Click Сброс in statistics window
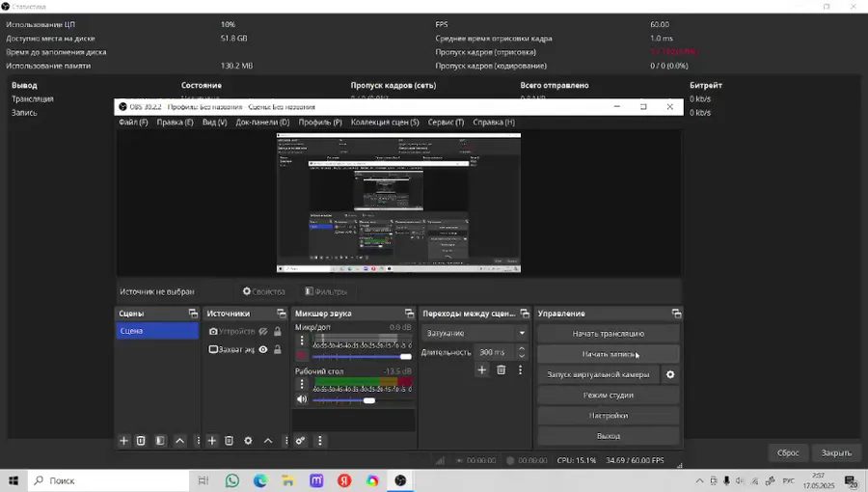Image resolution: width=868 pixels, height=492 pixels. (788, 452)
